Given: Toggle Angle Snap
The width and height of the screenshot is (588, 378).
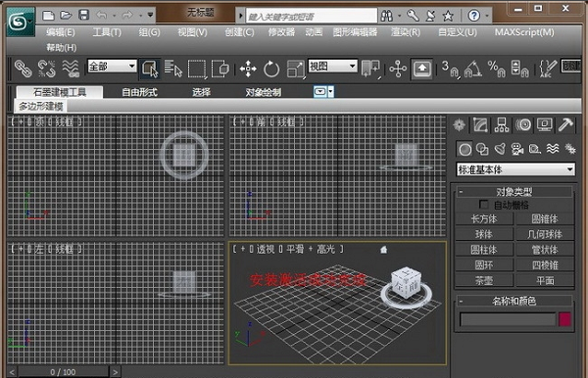Looking at the screenshot, I should (473, 69).
